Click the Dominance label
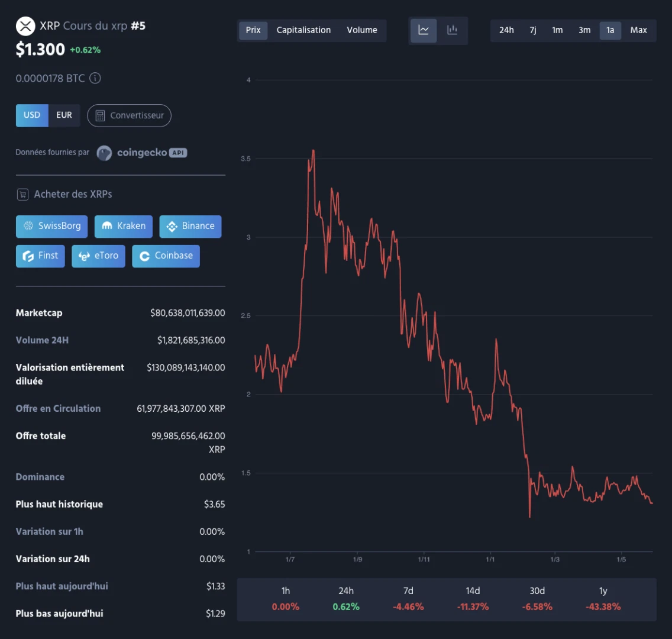672x639 pixels. point(40,477)
